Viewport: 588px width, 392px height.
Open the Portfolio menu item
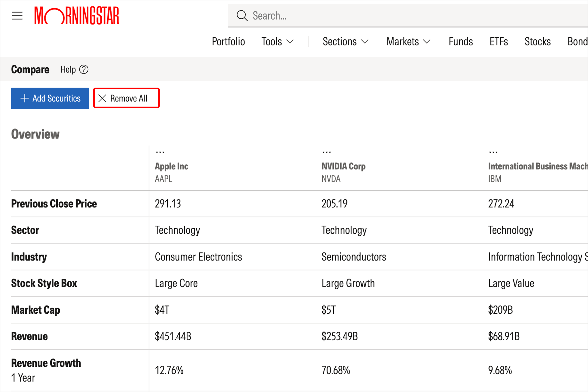tap(228, 41)
